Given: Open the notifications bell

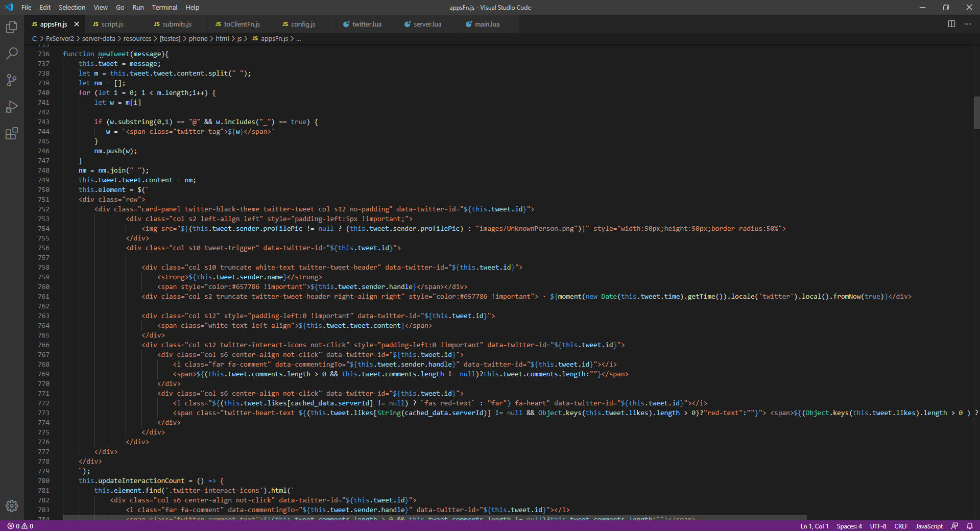Looking at the screenshot, I should point(969,526).
